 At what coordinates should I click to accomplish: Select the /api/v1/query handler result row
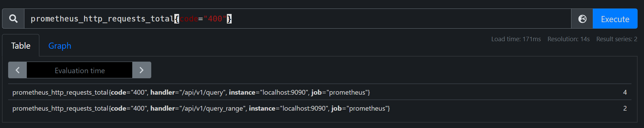320,92
